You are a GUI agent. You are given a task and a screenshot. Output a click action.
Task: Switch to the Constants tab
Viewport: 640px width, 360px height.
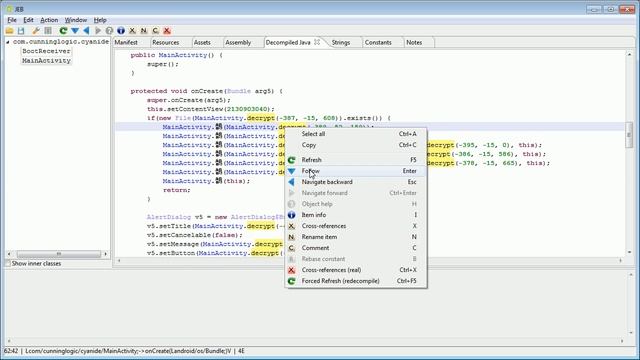[x=378, y=42]
